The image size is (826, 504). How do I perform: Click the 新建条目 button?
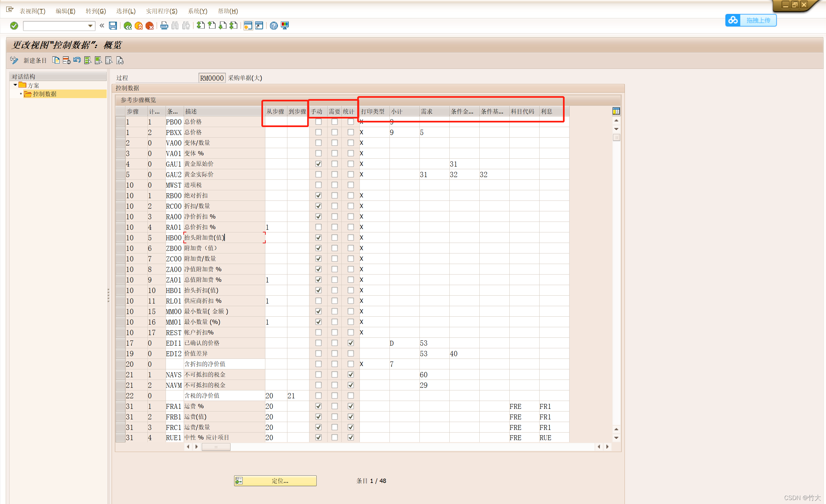(35, 60)
